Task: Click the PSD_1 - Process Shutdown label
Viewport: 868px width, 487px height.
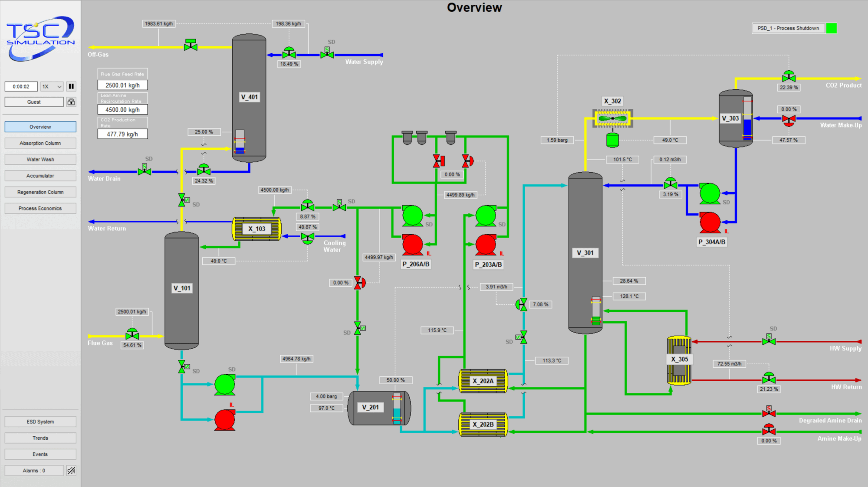Action: tap(788, 28)
